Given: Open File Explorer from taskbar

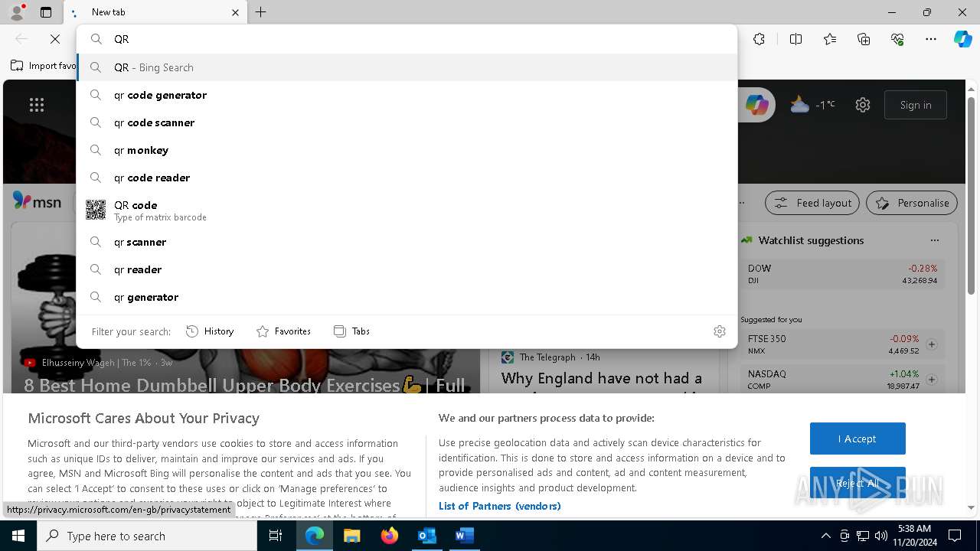Looking at the screenshot, I should click(x=351, y=536).
